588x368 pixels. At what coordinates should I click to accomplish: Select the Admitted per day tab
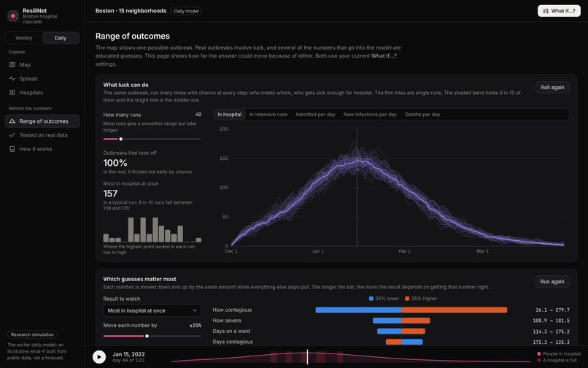[315, 115]
